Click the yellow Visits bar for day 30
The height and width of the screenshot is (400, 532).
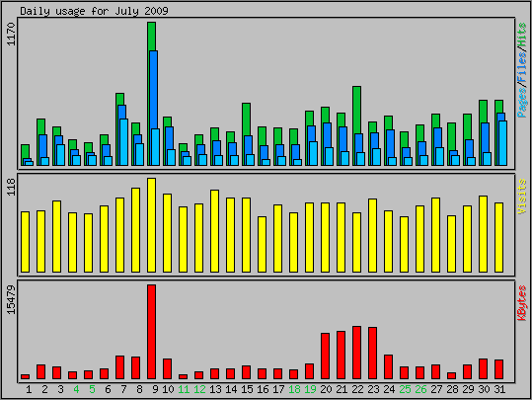[x=484, y=234]
